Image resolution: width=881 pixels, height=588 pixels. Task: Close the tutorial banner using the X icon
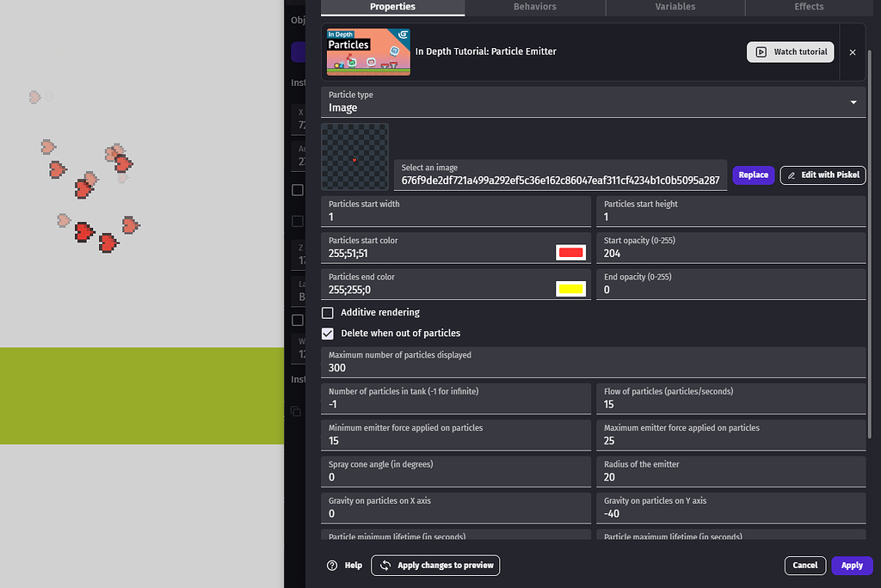pyautogui.click(x=852, y=52)
